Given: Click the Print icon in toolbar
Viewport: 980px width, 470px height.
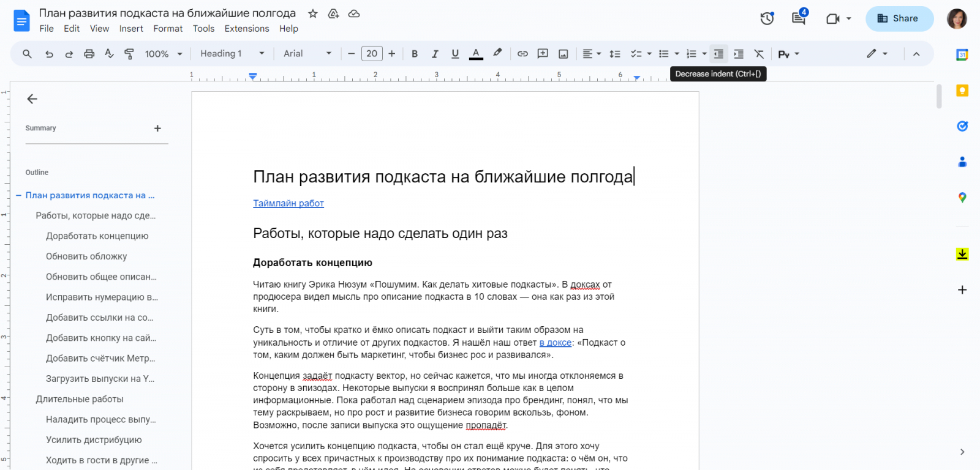Looking at the screenshot, I should point(89,54).
